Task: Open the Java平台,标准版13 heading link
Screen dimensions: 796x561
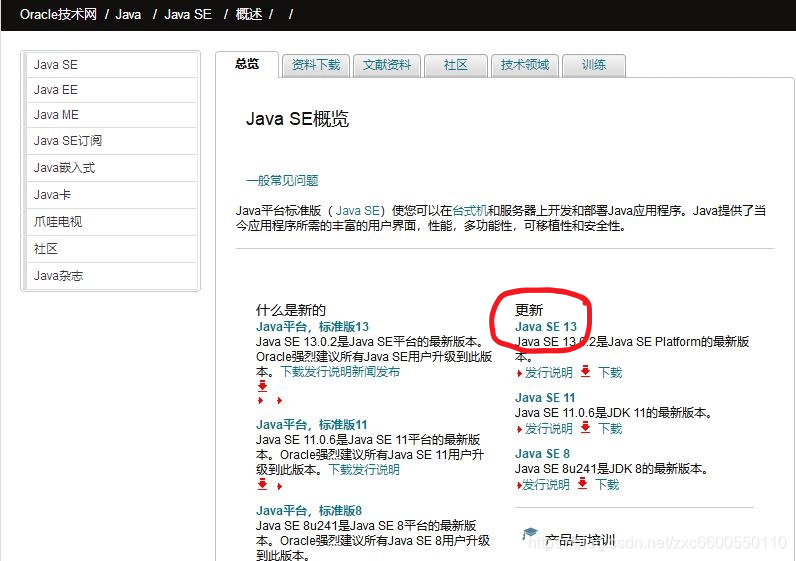Action: click(312, 326)
